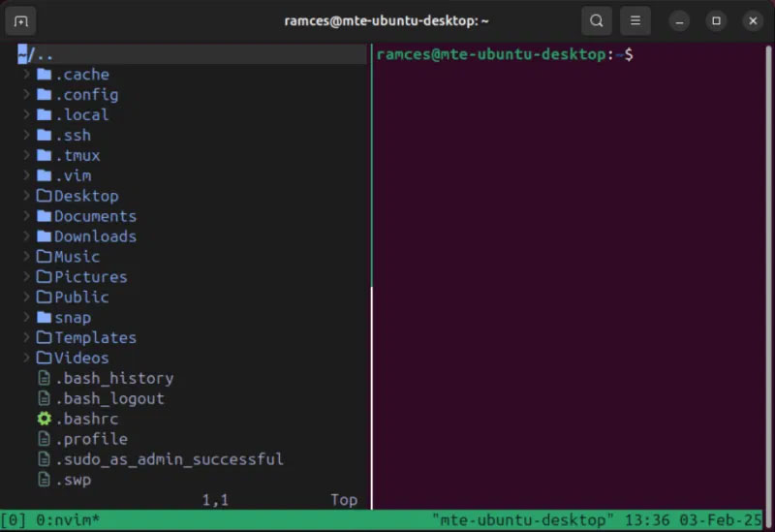Click the .swp file icon
Image resolution: width=775 pixels, height=532 pixels.
coord(44,480)
